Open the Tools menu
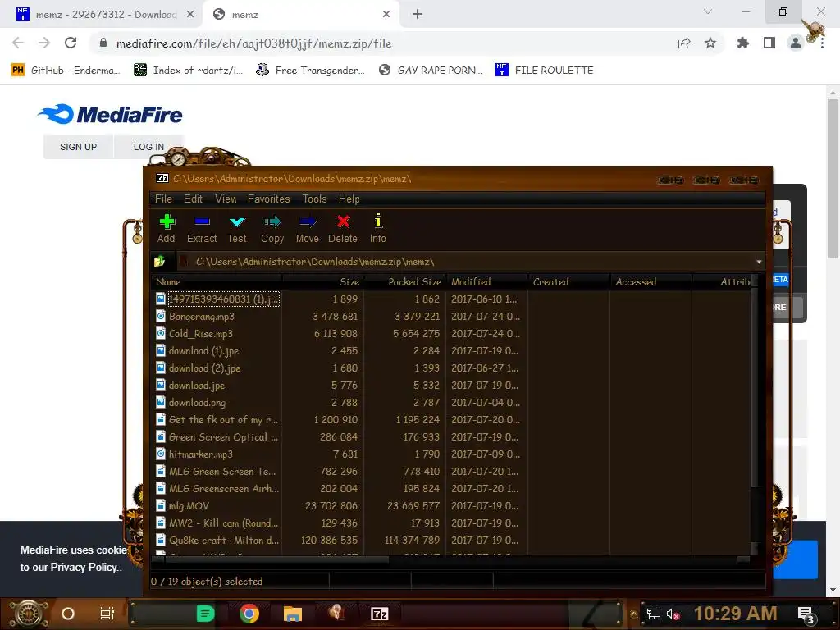The height and width of the screenshot is (630, 840). (x=314, y=199)
